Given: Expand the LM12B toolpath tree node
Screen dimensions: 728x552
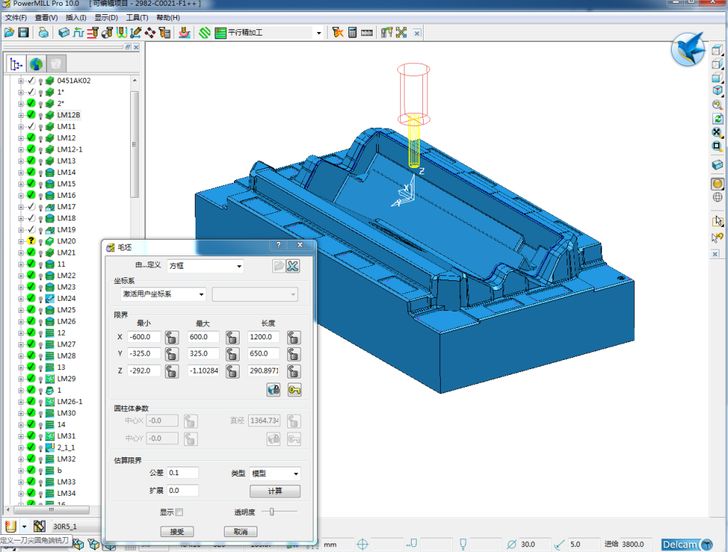Looking at the screenshot, I should [x=20, y=115].
